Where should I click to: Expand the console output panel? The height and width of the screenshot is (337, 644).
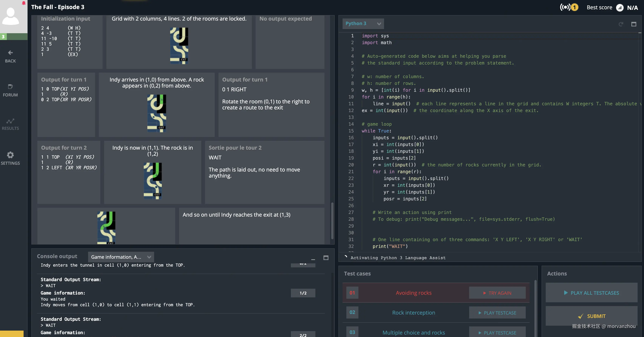pyautogui.click(x=326, y=258)
